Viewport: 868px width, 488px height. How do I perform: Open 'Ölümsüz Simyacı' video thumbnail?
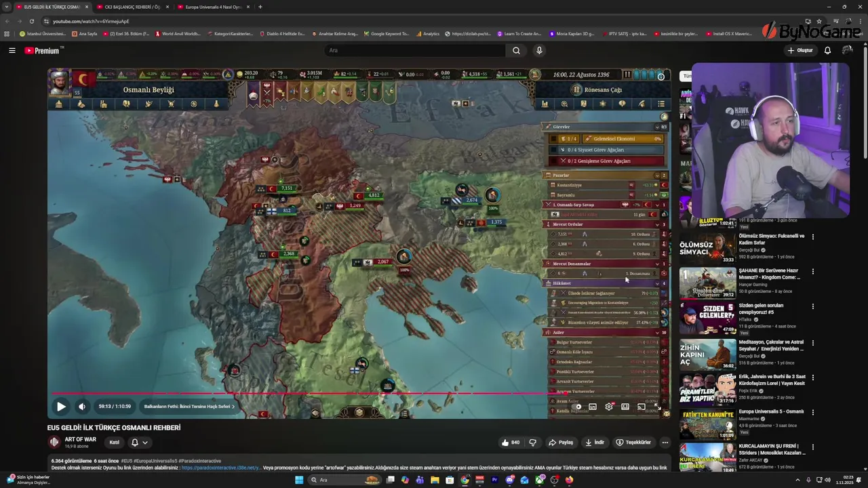click(x=707, y=248)
